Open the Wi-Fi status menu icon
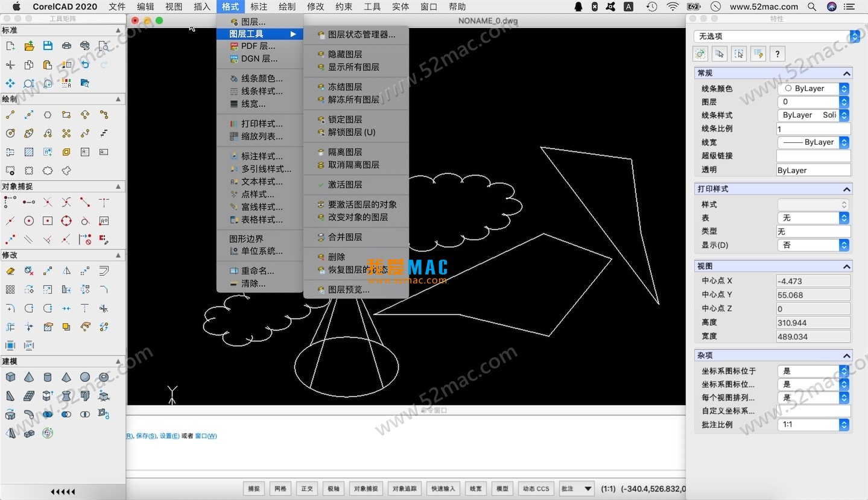The image size is (868, 500). tap(673, 7)
